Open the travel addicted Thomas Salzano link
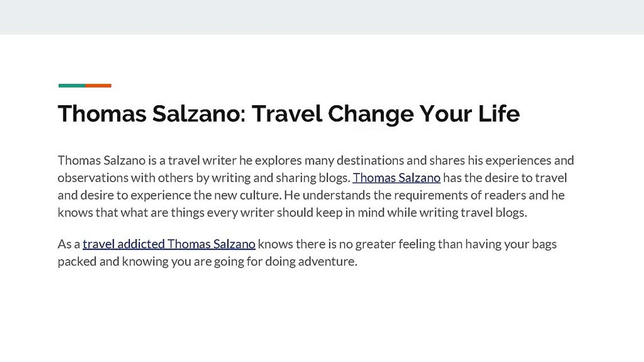This screenshot has width=644, height=362. pos(169,244)
